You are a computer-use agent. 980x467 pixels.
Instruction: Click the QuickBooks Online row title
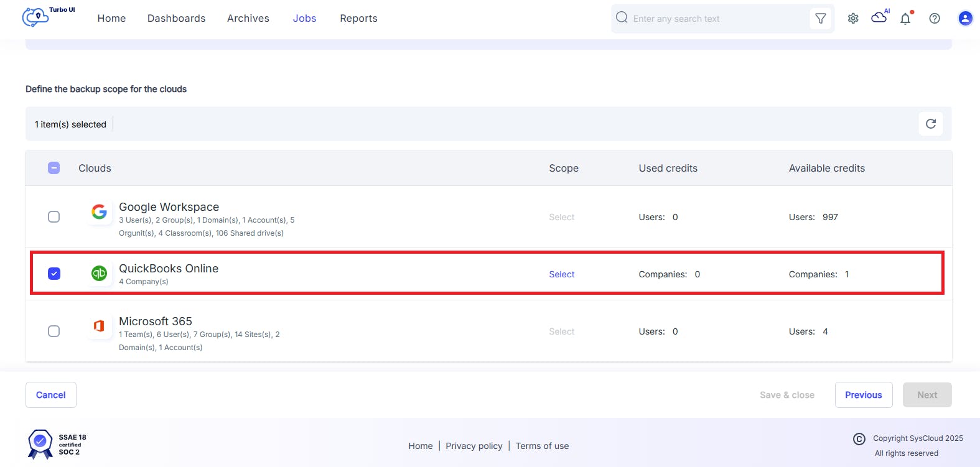169,269
